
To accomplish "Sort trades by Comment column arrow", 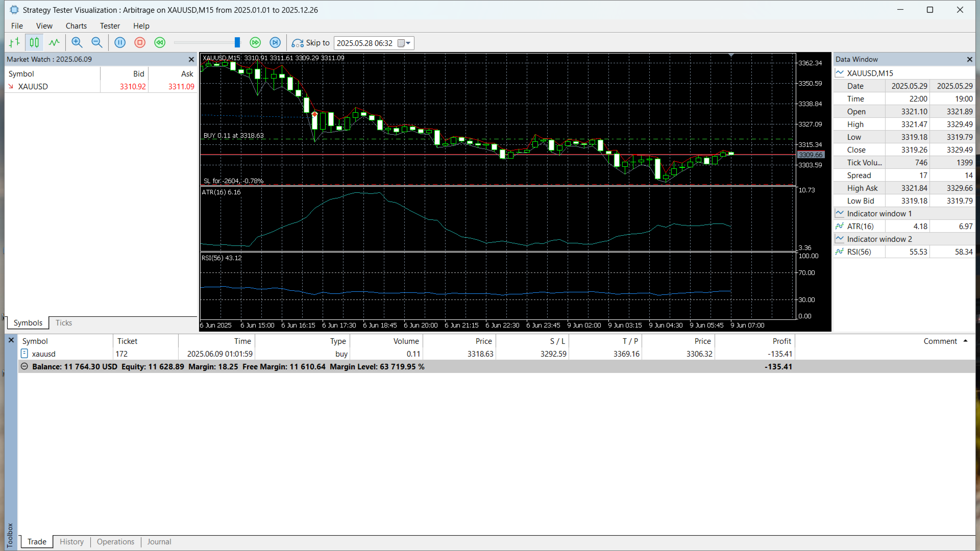I will 965,341.
